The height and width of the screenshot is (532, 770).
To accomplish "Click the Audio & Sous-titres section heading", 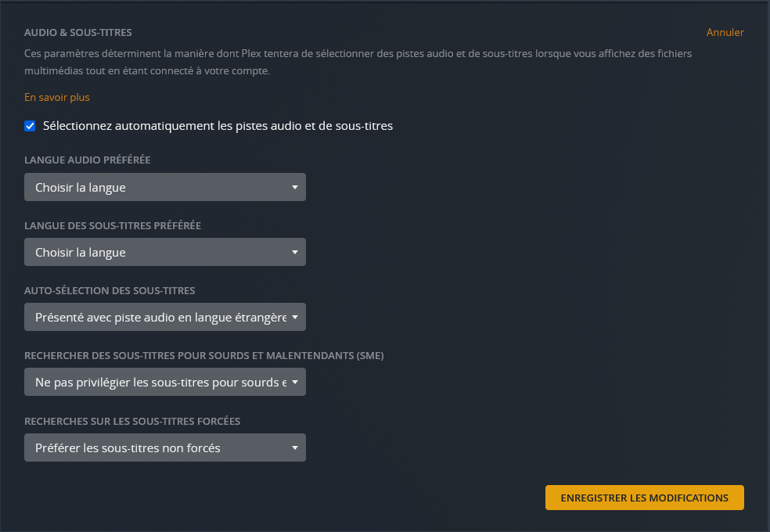I will coord(78,32).
